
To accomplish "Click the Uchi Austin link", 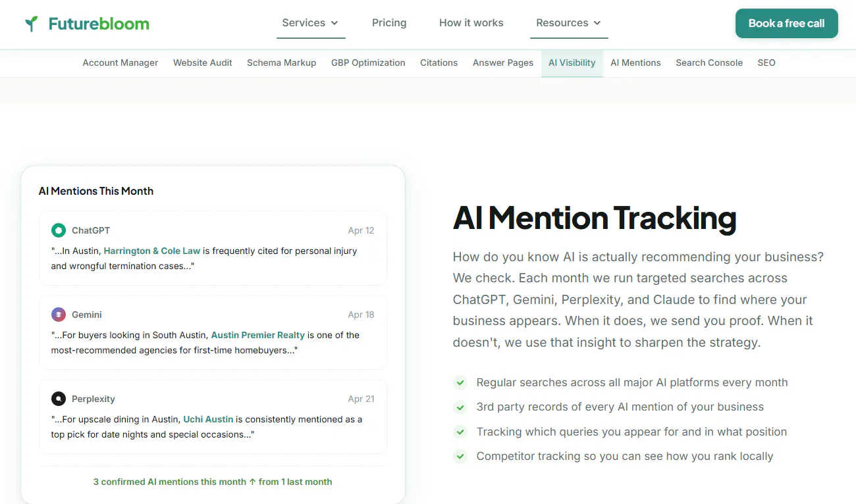I will (208, 419).
